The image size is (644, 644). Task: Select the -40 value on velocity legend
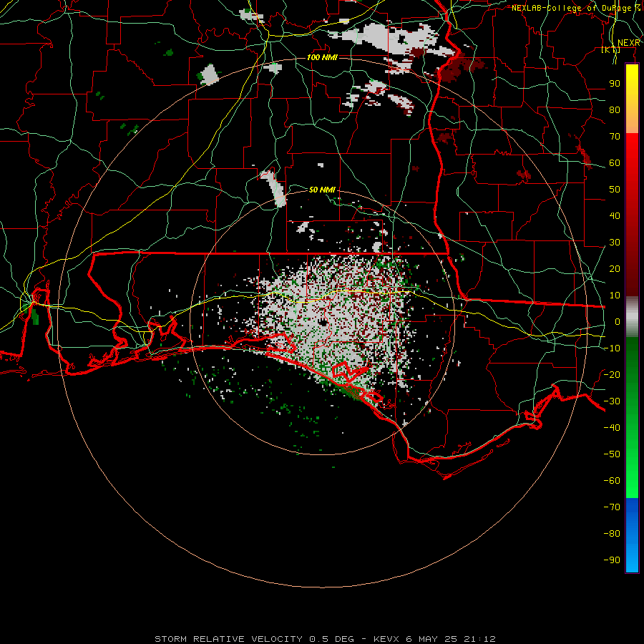pos(612,428)
